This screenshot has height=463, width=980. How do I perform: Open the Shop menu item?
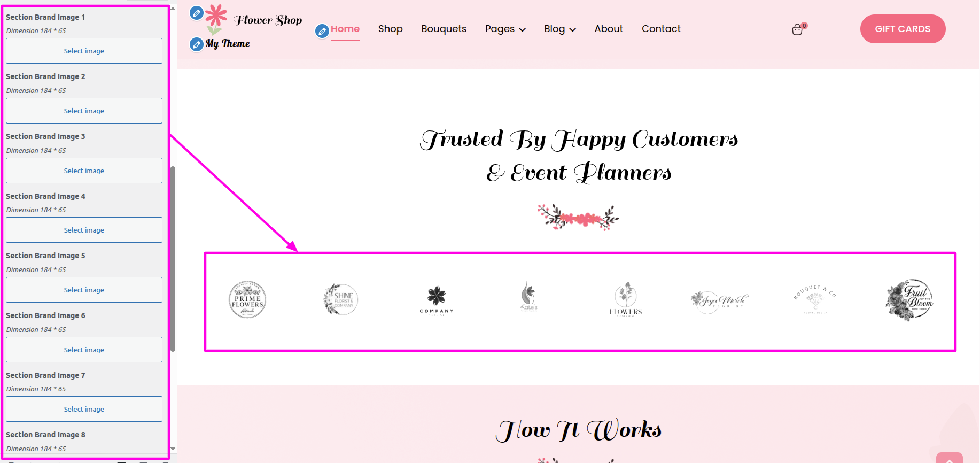pos(390,29)
